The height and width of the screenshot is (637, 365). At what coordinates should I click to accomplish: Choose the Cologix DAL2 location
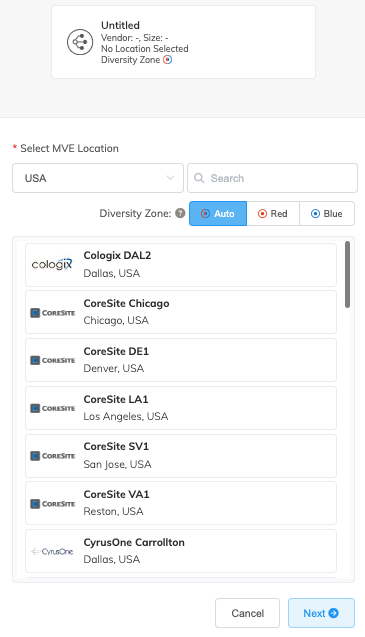point(181,265)
